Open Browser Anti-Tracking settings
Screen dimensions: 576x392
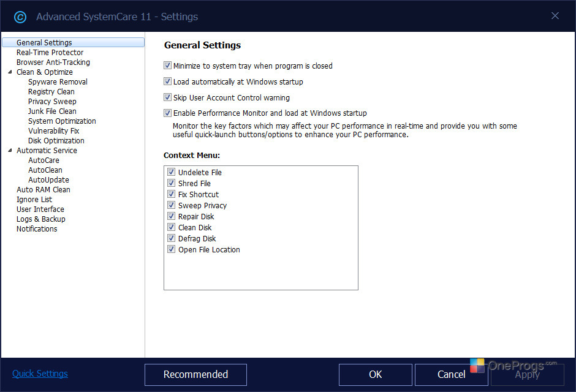pyautogui.click(x=53, y=62)
